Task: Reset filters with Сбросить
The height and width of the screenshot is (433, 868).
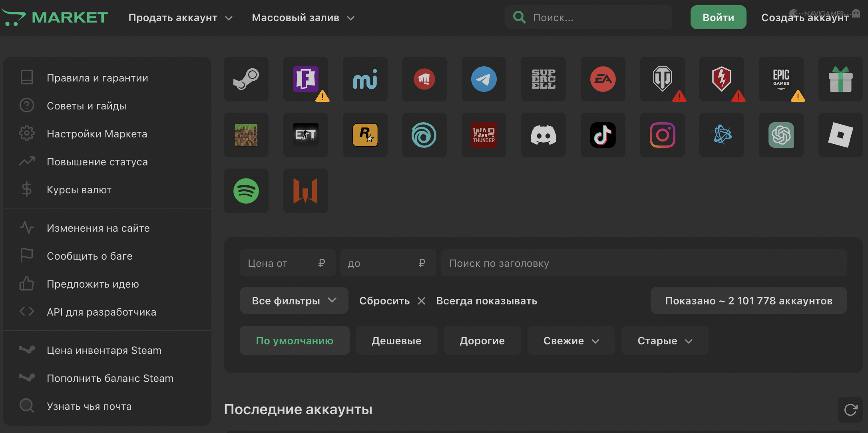Action: 392,300
